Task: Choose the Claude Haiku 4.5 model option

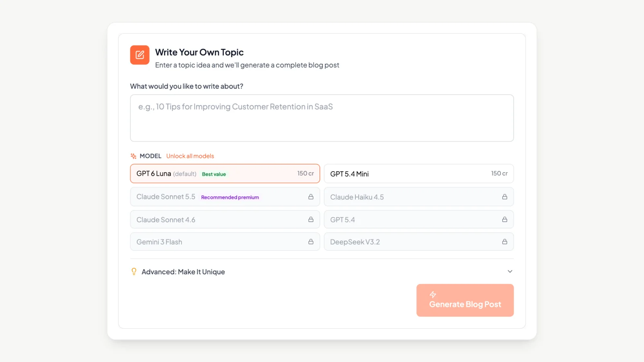Action: tap(419, 197)
